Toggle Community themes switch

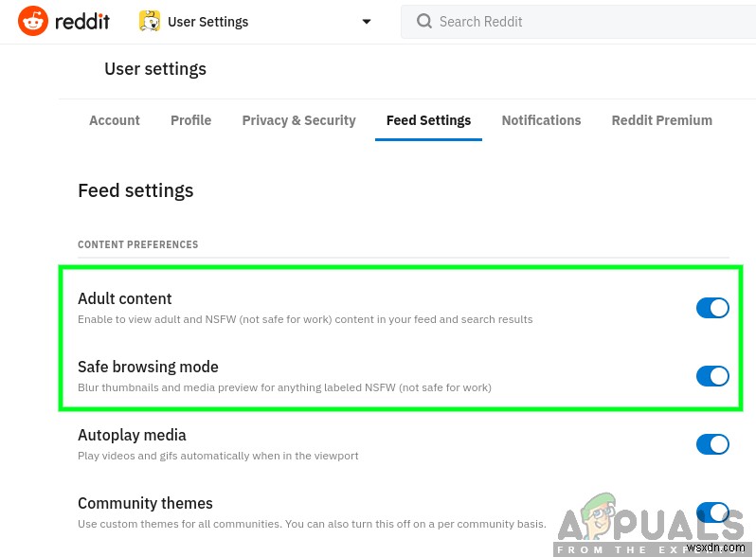pos(712,512)
